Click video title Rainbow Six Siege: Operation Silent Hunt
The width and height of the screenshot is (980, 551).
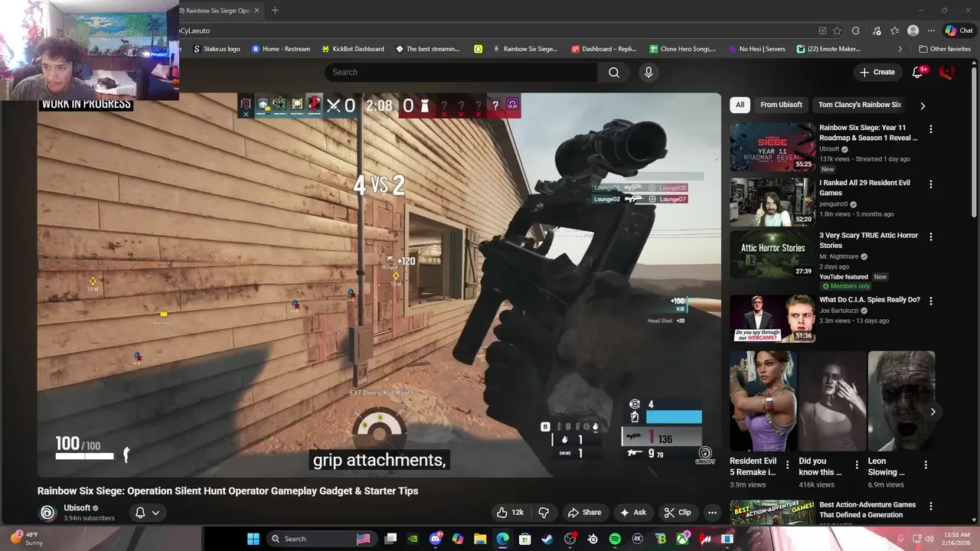pyautogui.click(x=228, y=491)
